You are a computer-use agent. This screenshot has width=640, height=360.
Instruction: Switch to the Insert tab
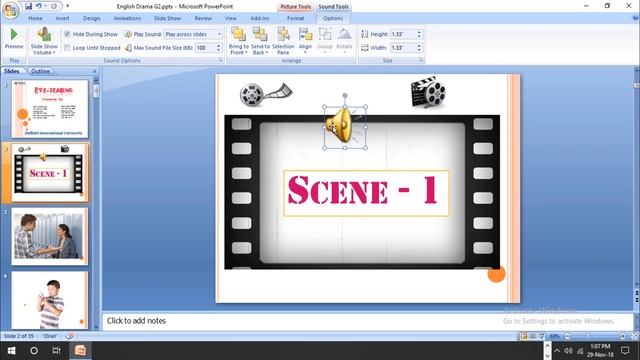62,18
